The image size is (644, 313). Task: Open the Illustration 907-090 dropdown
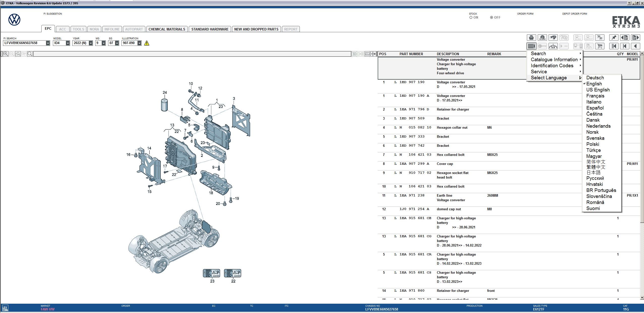click(x=139, y=43)
